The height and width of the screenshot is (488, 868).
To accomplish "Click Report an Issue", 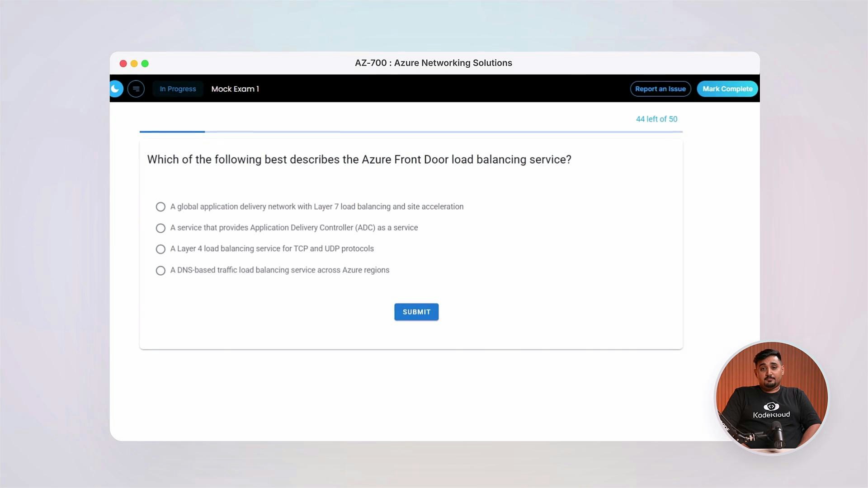I will click(x=660, y=89).
